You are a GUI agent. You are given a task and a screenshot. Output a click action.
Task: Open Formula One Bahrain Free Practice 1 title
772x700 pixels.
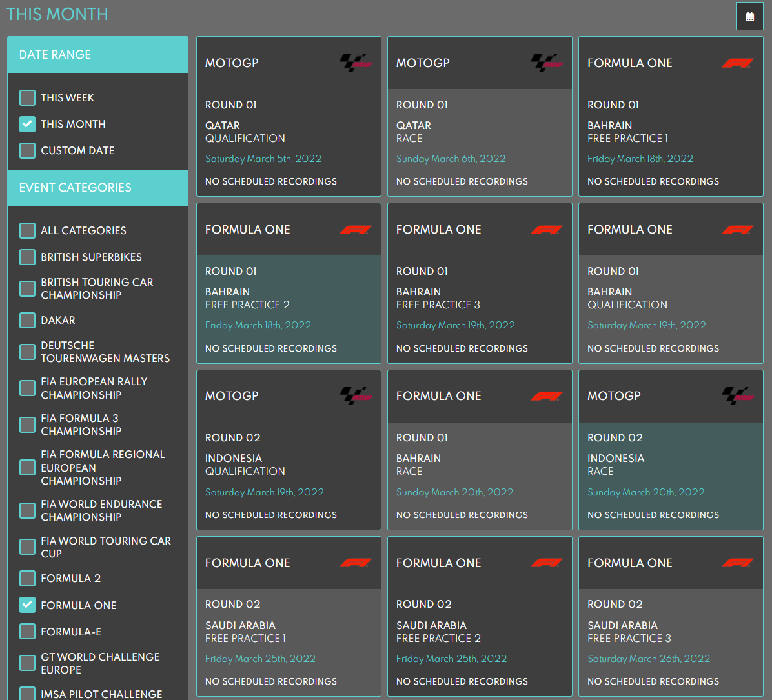tap(630, 63)
